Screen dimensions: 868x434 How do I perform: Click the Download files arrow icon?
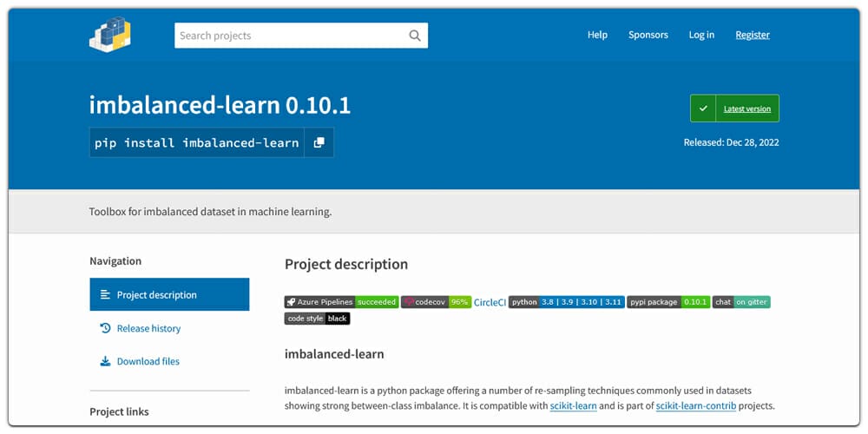(105, 361)
